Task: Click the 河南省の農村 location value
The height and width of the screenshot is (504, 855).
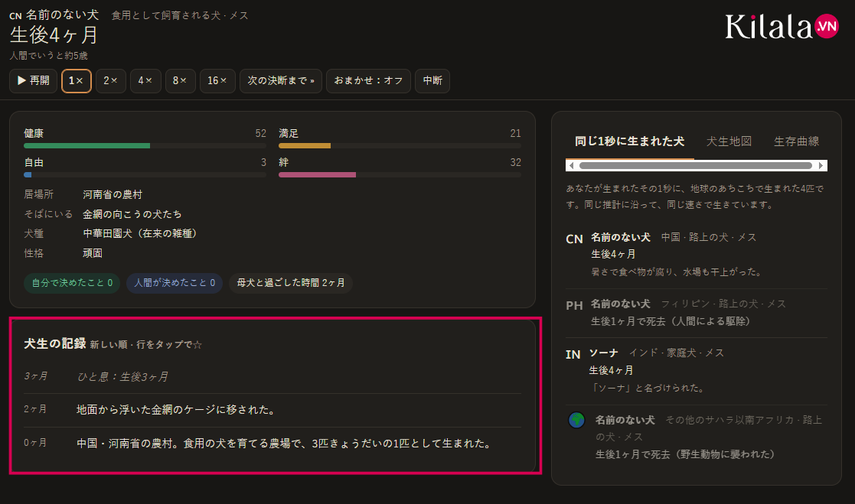Action: 113,194
